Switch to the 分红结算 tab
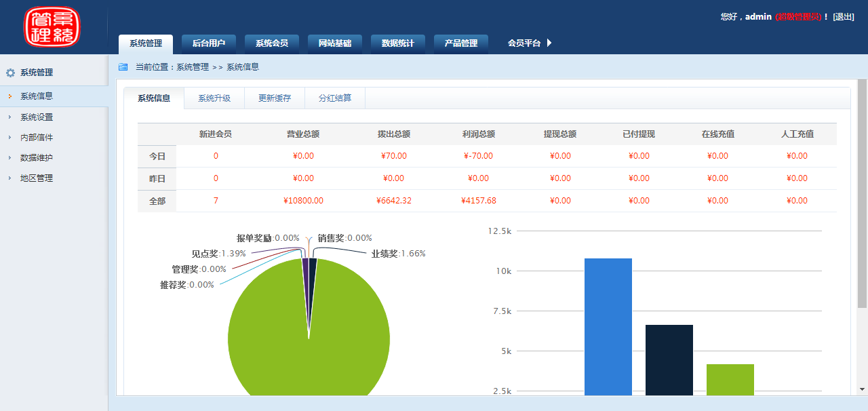Image resolution: width=868 pixels, height=411 pixels. pyautogui.click(x=335, y=98)
